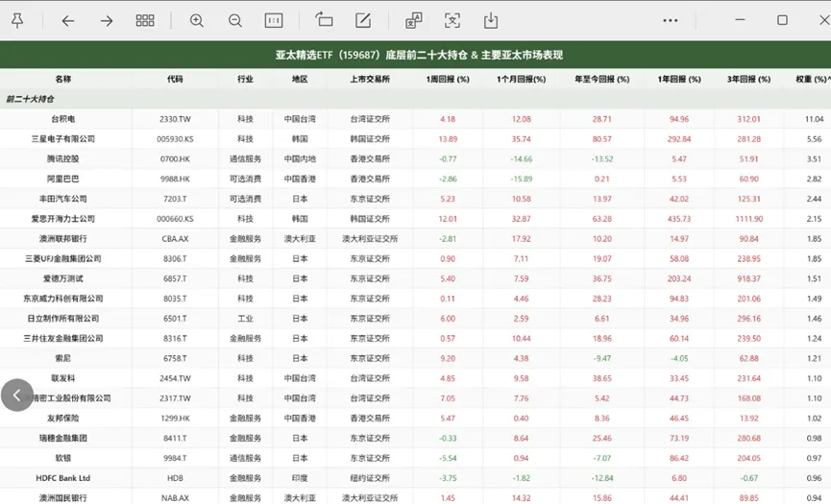Open the edit image tool
The height and width of the screenshot is (504, 831).
[x=363, y=21]
